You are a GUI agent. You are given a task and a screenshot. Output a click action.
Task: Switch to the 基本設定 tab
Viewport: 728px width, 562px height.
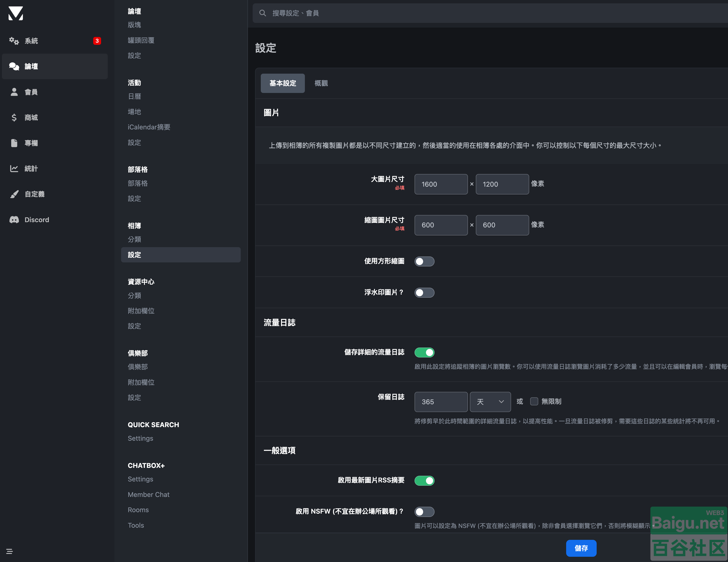283,83
